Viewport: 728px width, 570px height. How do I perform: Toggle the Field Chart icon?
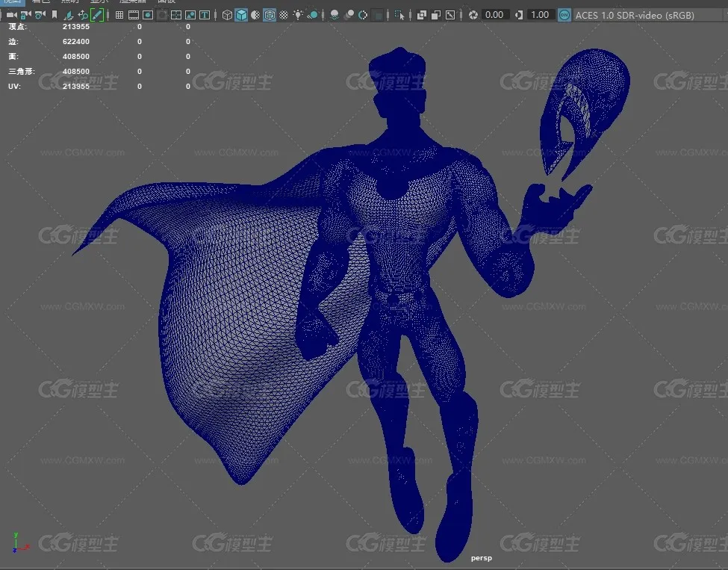click(176, 15)
